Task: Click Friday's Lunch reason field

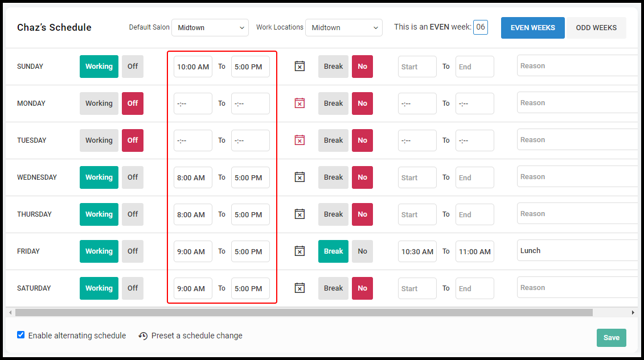Action: (577, 251)
